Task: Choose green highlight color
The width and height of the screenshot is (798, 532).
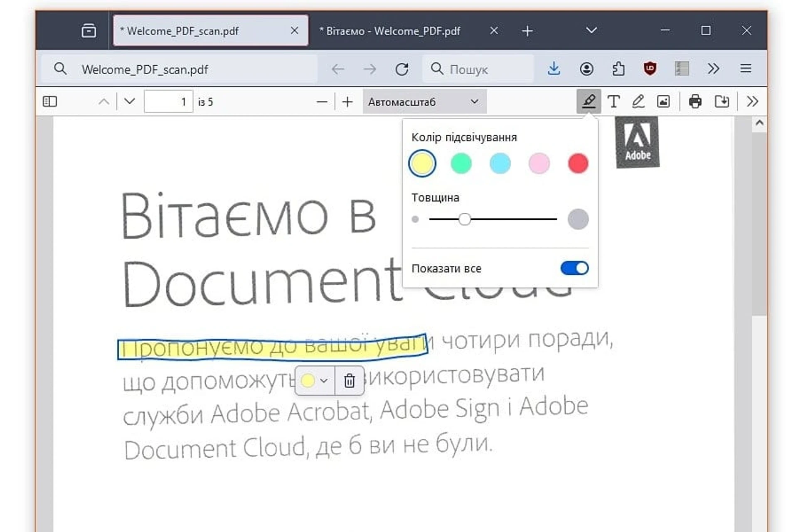Action: coord(461,163)
